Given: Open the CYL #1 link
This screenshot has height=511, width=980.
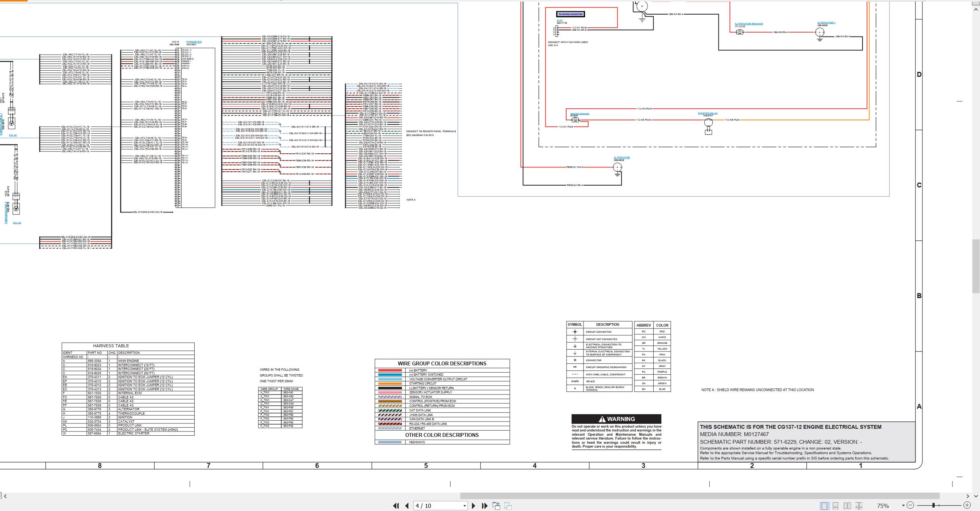Looking at the screenshot, I should [x=13, y=135].
